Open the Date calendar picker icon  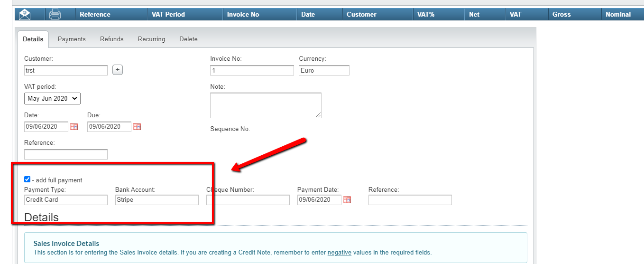click(74, 127)
